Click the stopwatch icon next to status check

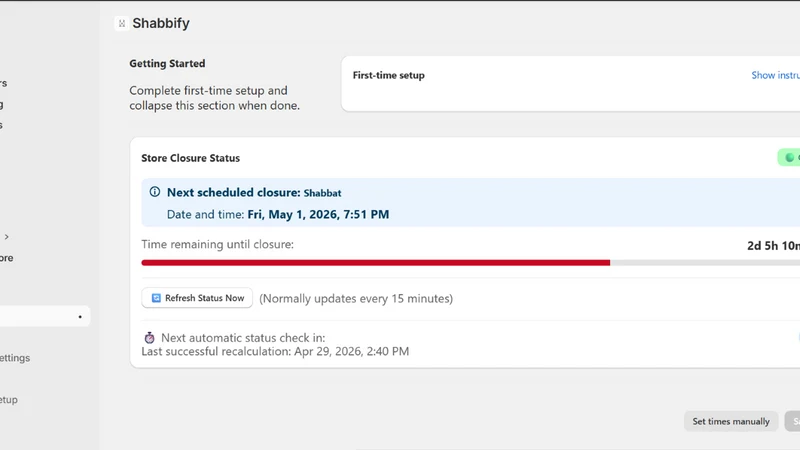click(149, 338)
